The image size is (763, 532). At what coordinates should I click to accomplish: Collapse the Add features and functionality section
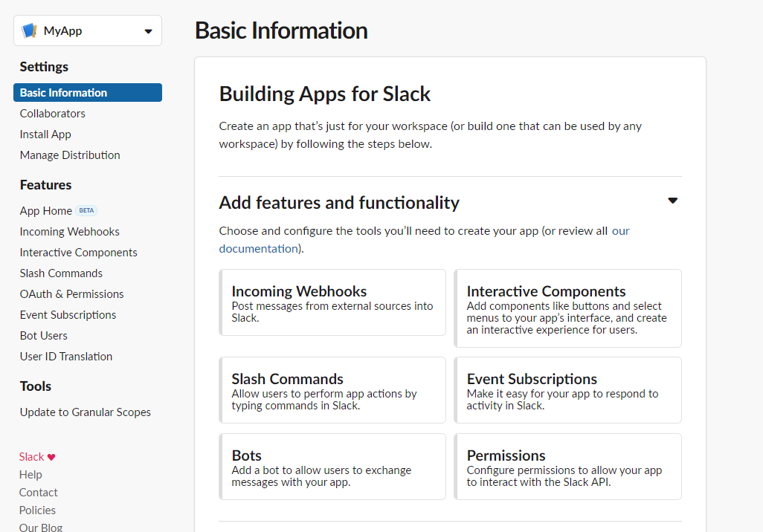pos(672,201)
